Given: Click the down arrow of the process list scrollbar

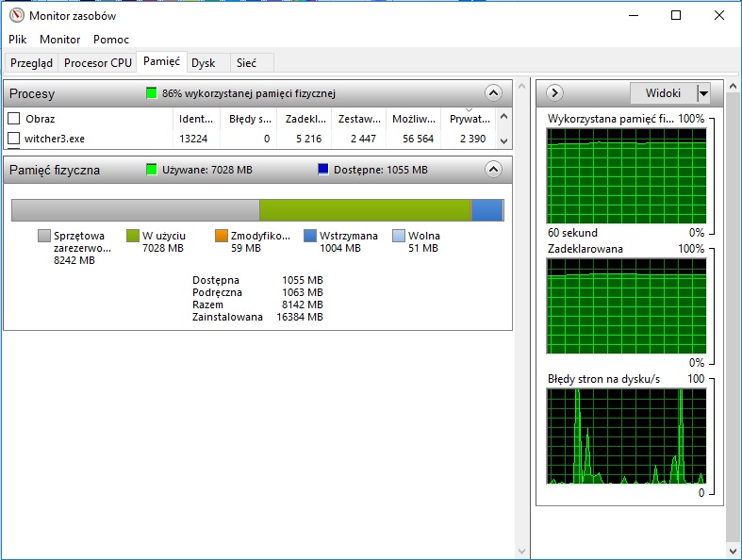Looking at the screenshot, I should coord(504,141).
